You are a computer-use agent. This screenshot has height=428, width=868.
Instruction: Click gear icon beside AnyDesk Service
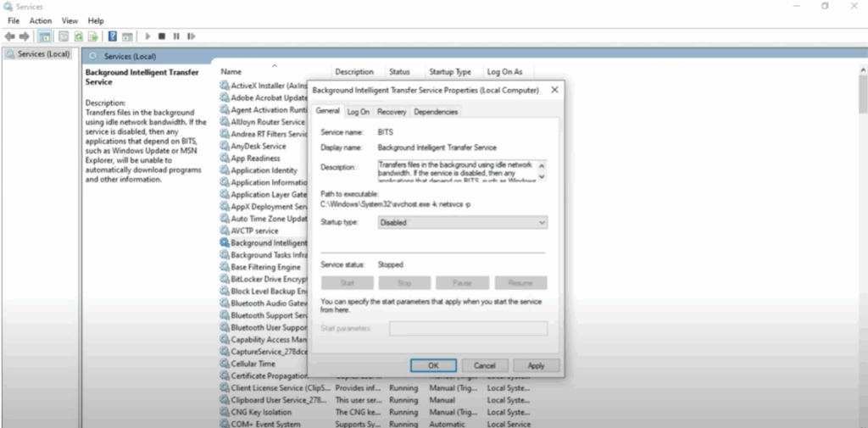pyautogui.click(x=224, y=146)
